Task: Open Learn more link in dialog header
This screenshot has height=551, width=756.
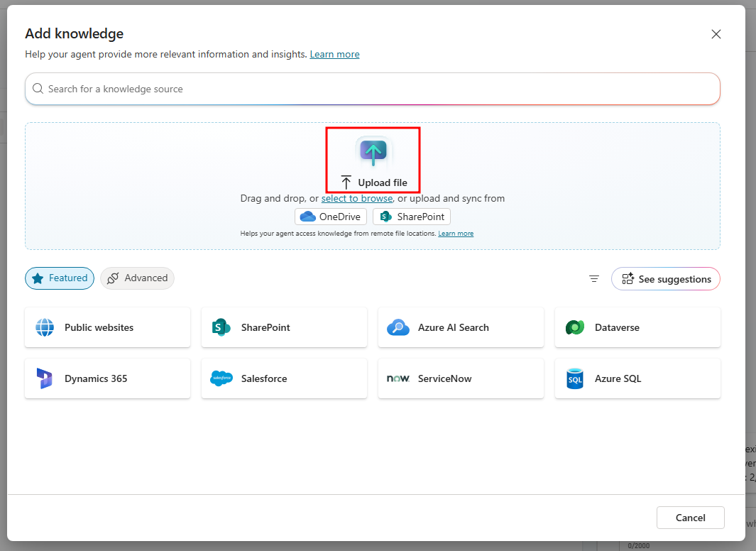Action: (334, 55)
